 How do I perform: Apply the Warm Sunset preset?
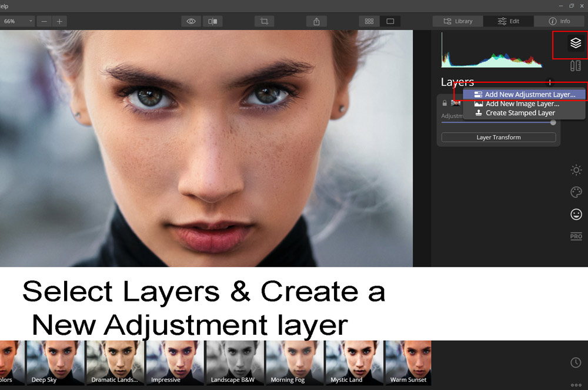[x=409, y=362]
